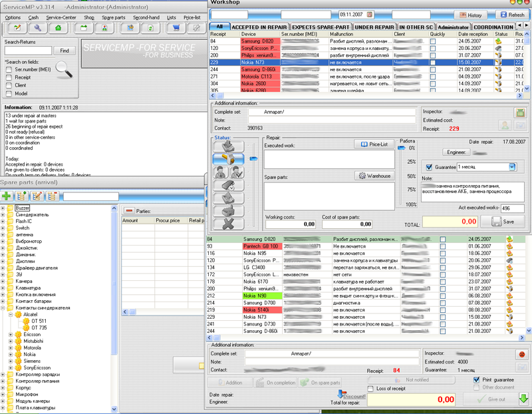Open the Spare parts menu
Viewport: 532px width, 414px height.
[113, 17]
